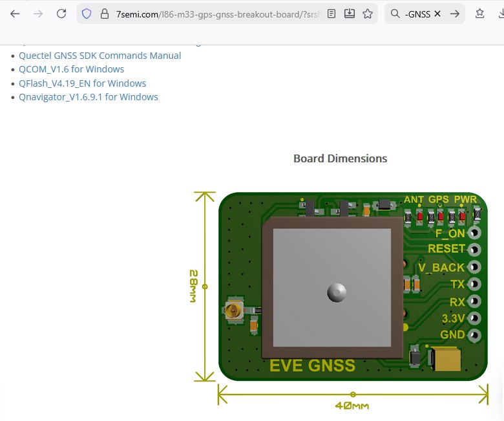Click the browser forward arrow

[38, 14]
